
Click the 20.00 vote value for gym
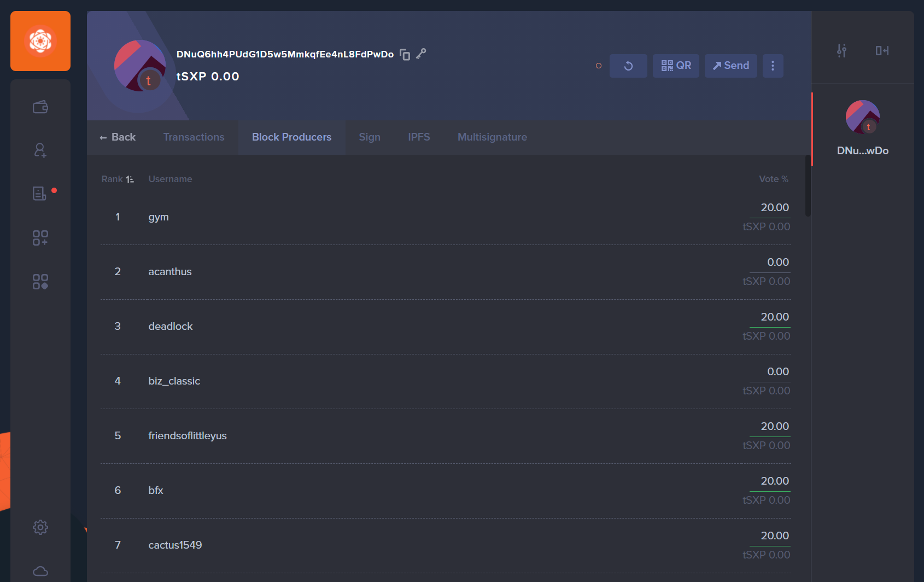[775, 208]
